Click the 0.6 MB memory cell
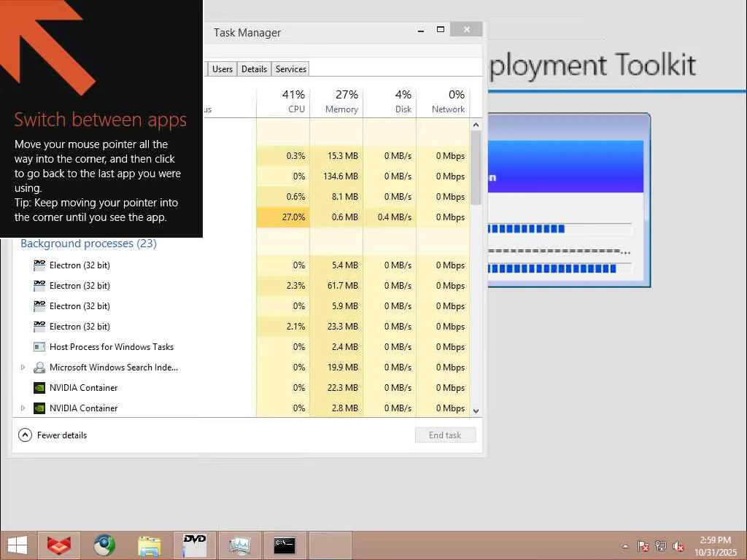Screen dimensions: 747x560 [336, 217]
